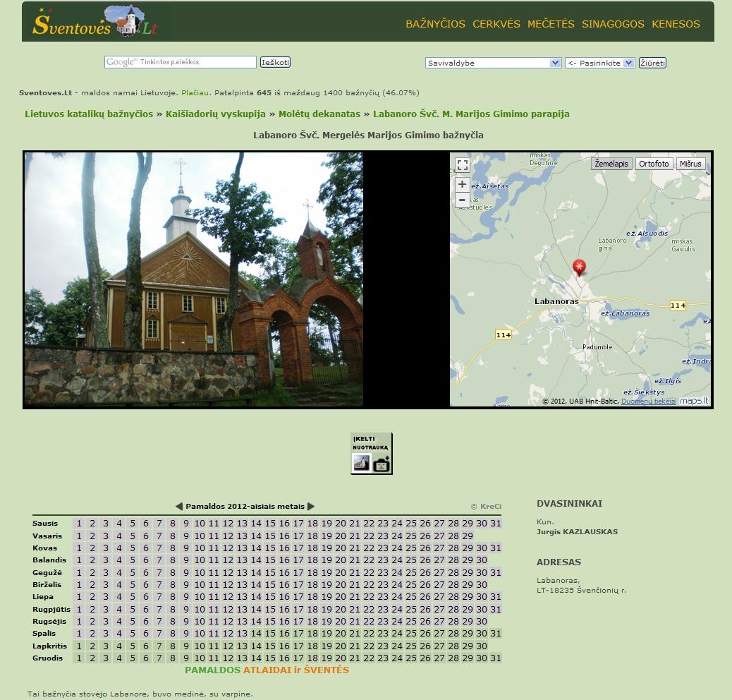Open the CERKVĖS menu
732x700 pixels.
click(496, 24)
